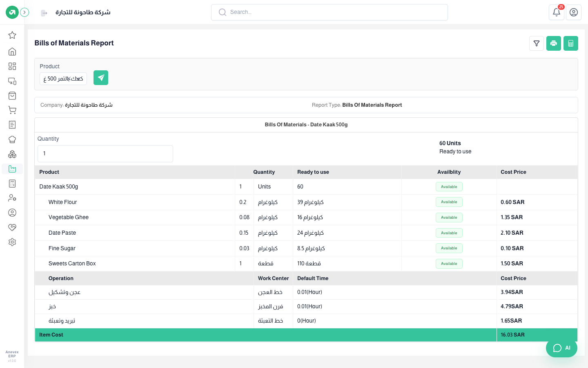Screen dimensions: 588x368
Task: Click the Cost Price column header in products table
Action: (514, 172)
